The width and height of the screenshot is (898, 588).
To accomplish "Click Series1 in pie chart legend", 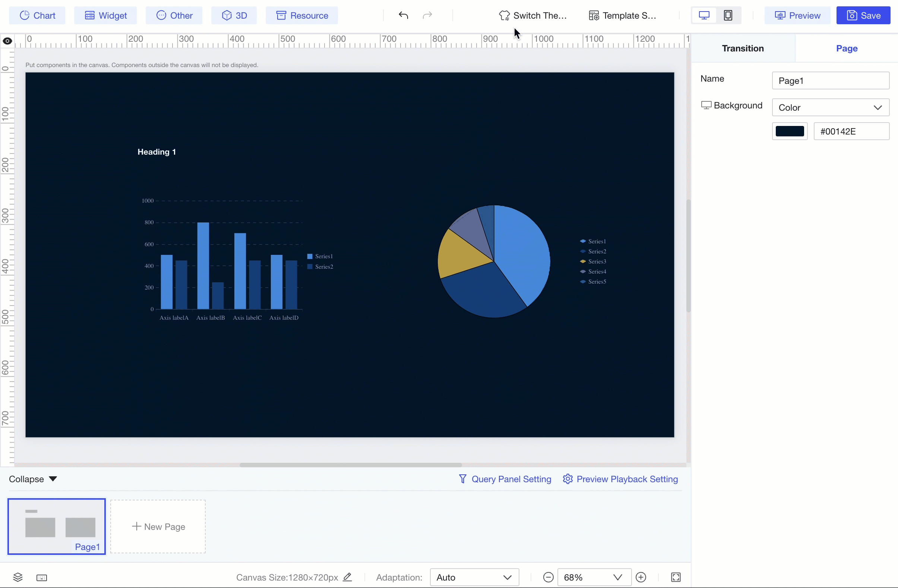I will coord(593,241).
